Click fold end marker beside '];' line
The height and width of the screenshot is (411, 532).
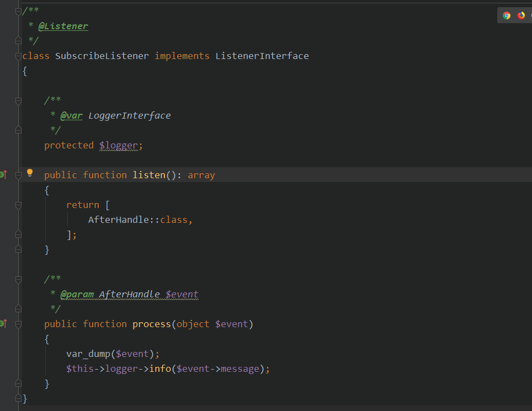point(19,234)
